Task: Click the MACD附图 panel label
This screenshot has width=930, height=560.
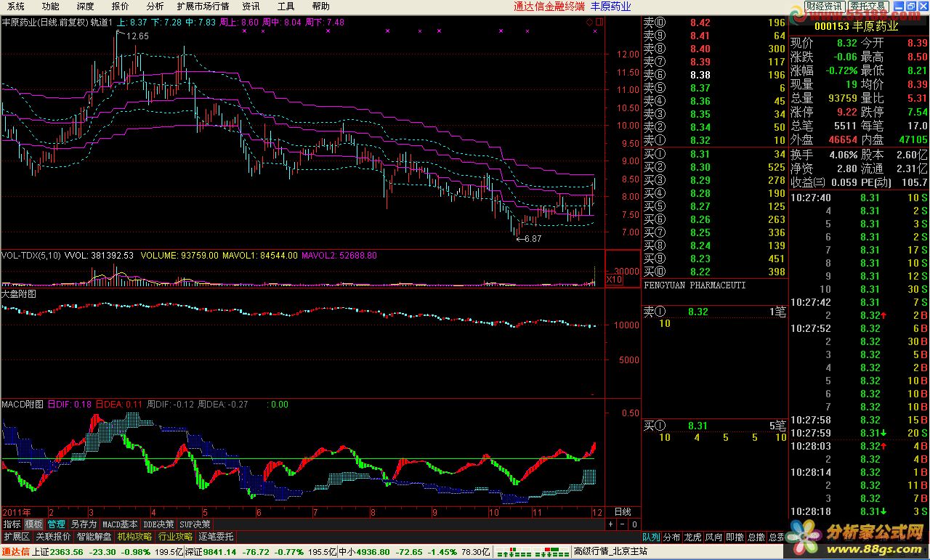Action: coord(23,405)
